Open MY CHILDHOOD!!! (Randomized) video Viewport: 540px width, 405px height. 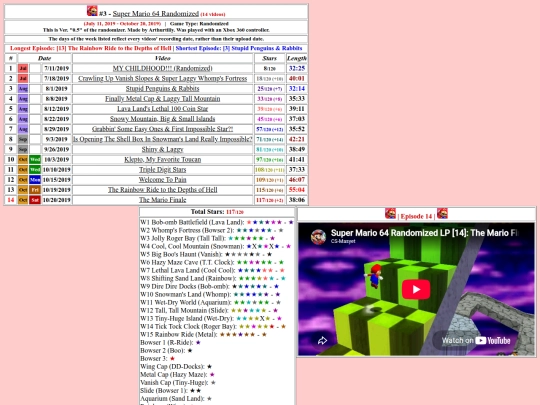163,68
